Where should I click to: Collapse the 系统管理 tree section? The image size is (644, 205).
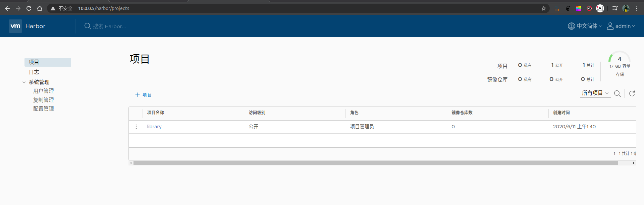[x=24, y=82]
